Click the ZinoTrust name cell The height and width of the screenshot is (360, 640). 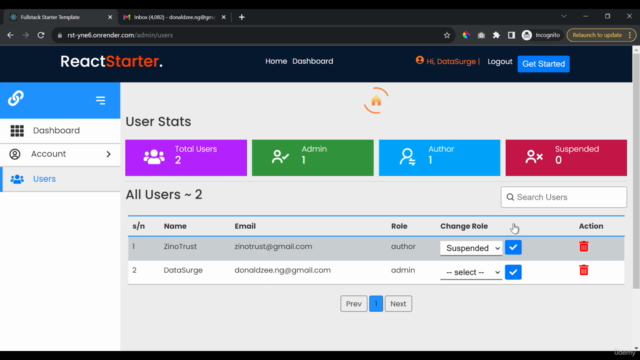pos(180,247)
